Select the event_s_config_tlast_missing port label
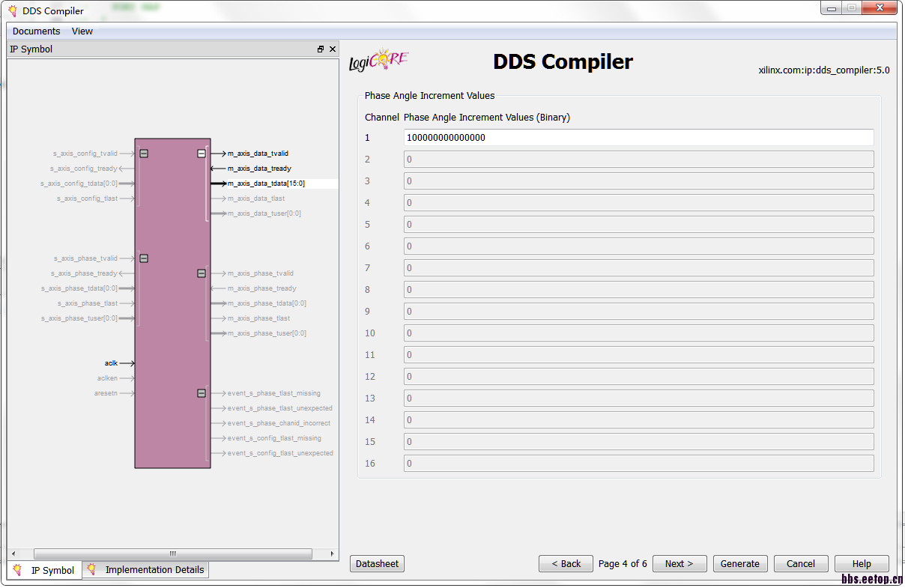The image size is (905, 588). (x=274, y=438)
